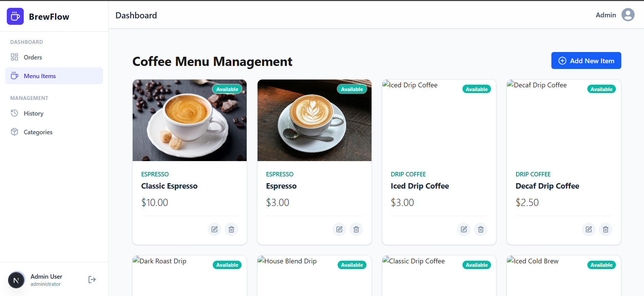Select Menu Items in the sidebar
This screenshot has width=644, height=296.
click(x=54, y=76)
